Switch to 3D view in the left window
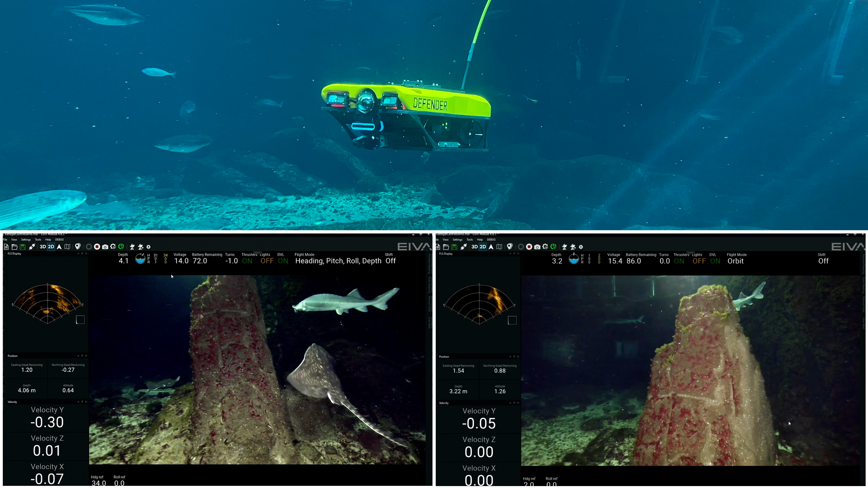Screen dimensions: 868x488 click(43, 247)
